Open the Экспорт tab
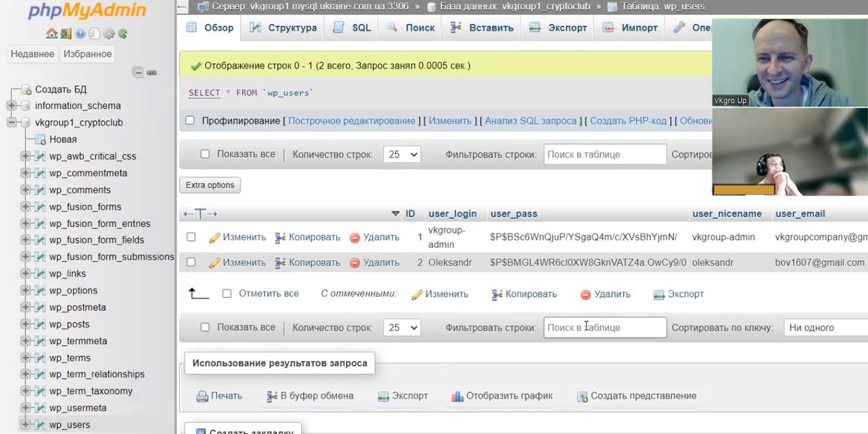The height and width of the screenshot is (434, 868). coord(558,28)
